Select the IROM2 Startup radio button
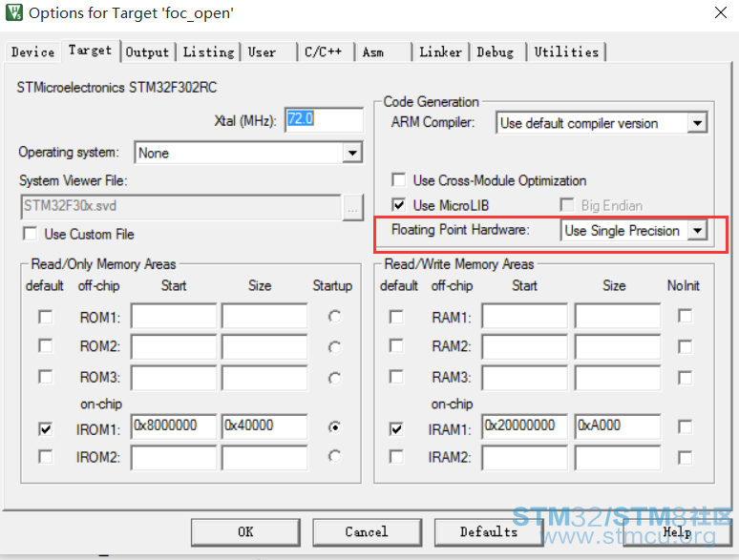The width and height of the screenshot is (739, 560). (x=334, y=456)
